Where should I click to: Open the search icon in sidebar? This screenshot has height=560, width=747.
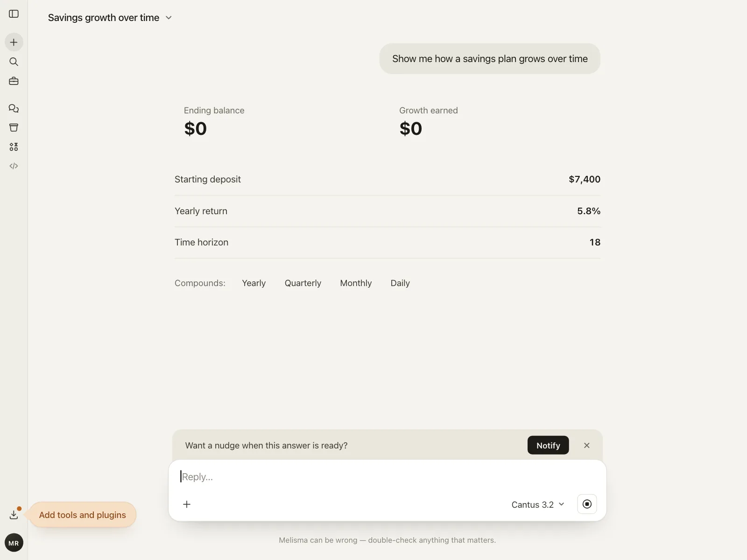[x=14, y=62]
